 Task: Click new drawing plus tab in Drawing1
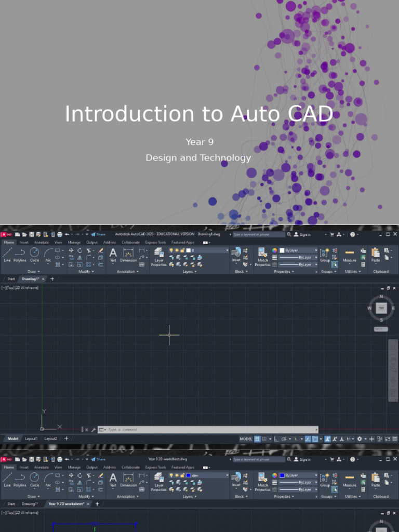(x=52, y=279)
